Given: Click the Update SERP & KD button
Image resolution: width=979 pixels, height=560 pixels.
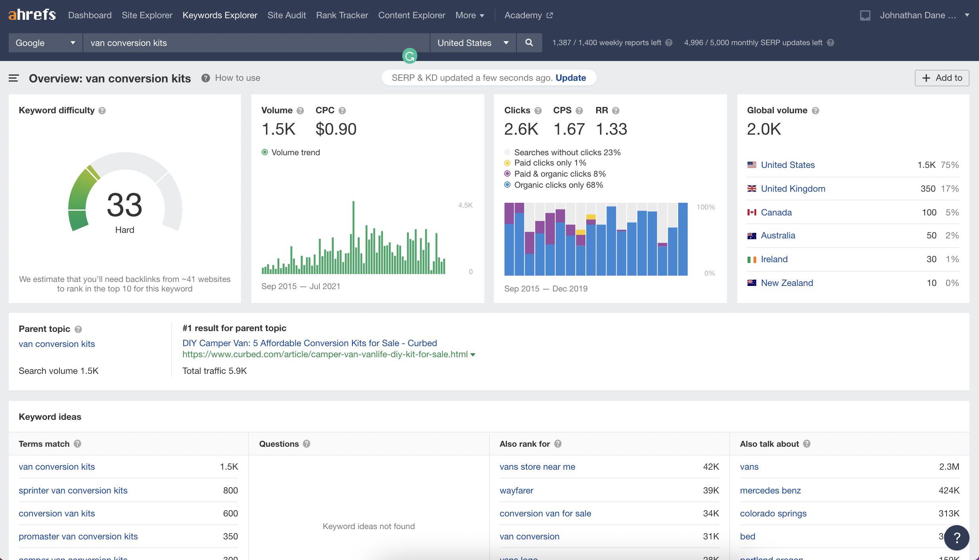Looking at the screenshot, I should coord(570,78).
